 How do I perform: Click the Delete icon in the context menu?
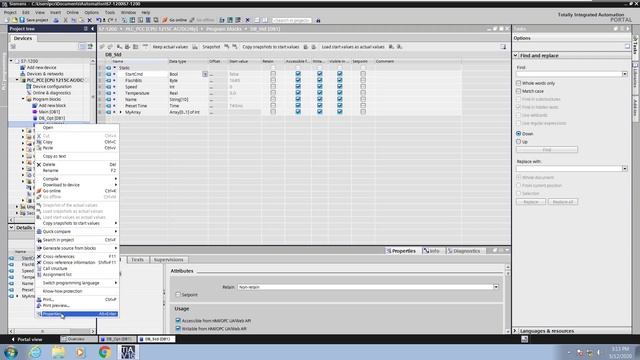[x=39, y=164]
